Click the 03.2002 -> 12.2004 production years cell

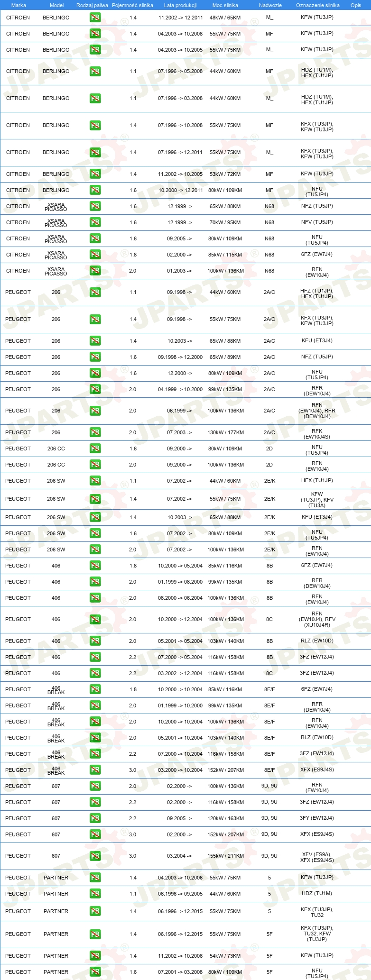[180, 673]
